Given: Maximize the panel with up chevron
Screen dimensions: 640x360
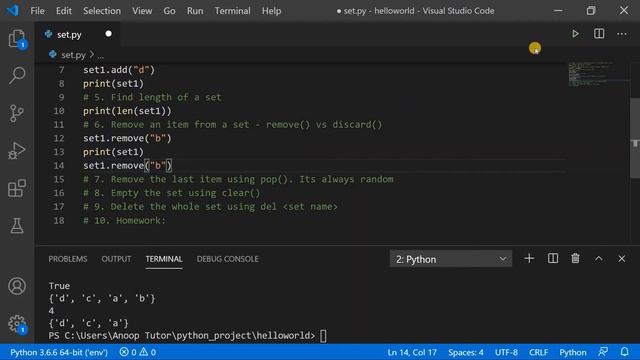Looking at the screenshot, I should pyautogui.click(x=598, y=258).
